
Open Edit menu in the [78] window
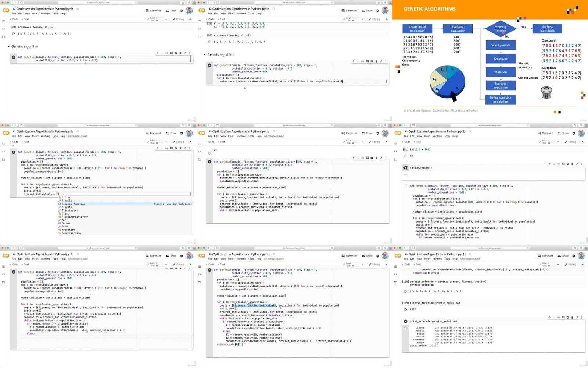[216, 14]
